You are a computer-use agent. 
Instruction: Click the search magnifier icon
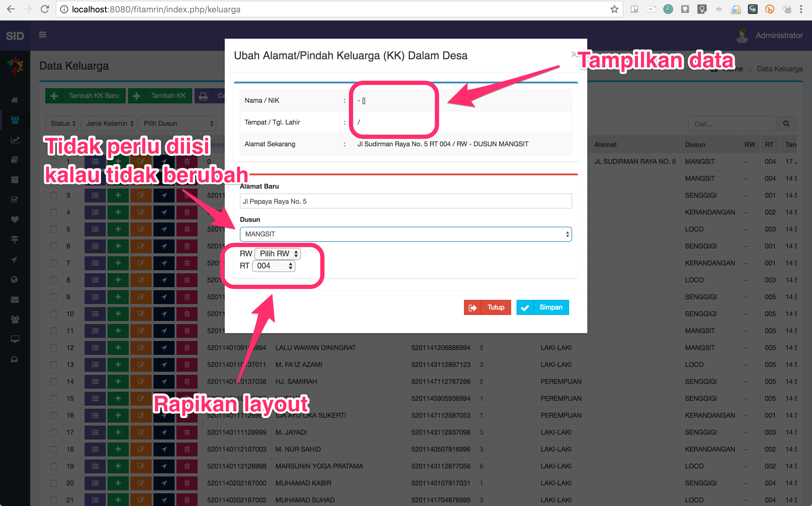tap(786, 124)
